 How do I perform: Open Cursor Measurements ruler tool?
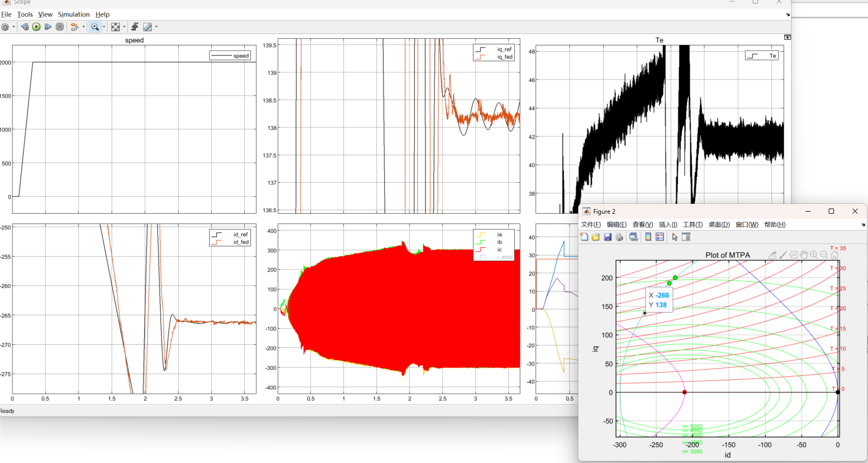click(148, 27)
